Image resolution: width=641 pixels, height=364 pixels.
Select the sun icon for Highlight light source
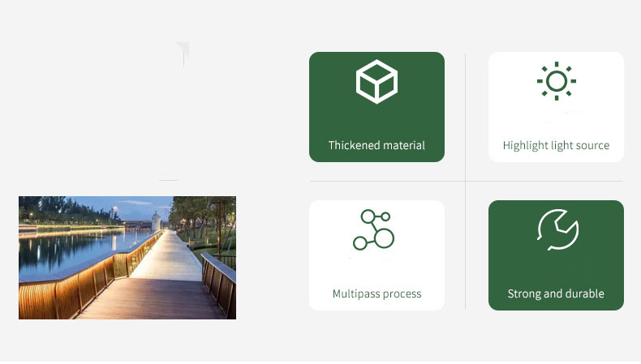tap(556, 81)
